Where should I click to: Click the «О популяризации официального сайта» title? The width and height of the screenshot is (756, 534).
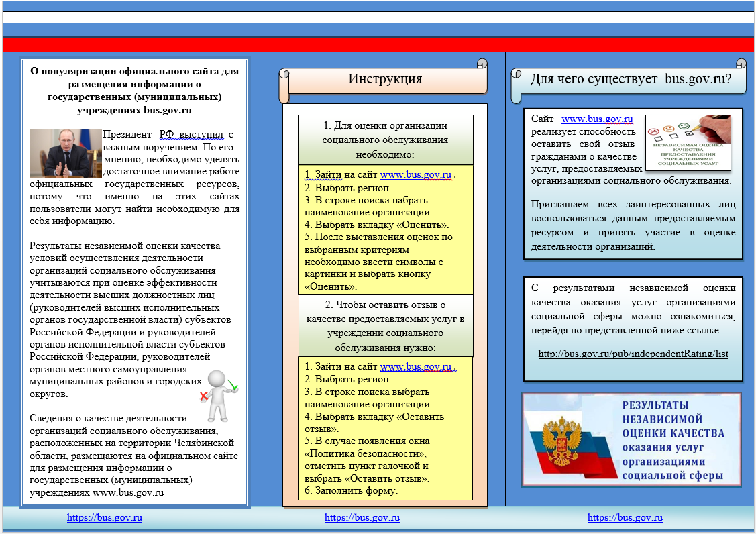click(x=134, y=90)
